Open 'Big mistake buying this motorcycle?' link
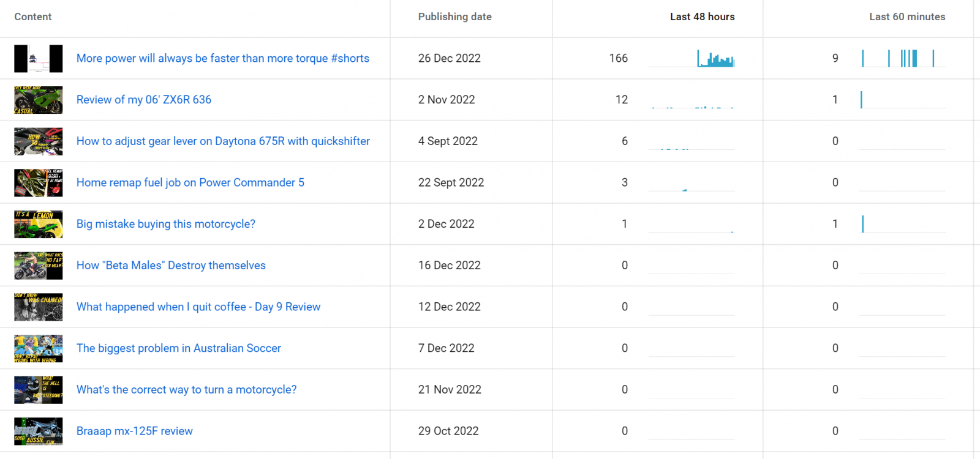 click(165, 224)
